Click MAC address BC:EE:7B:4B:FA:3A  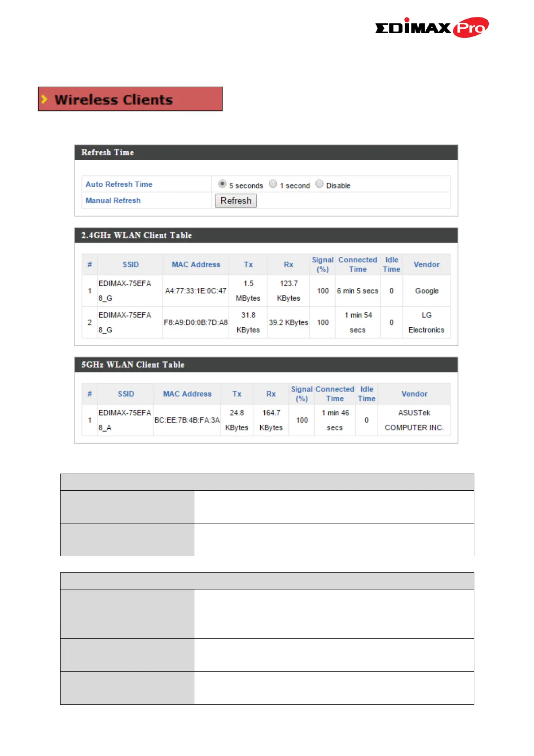[x=187, y=420]
